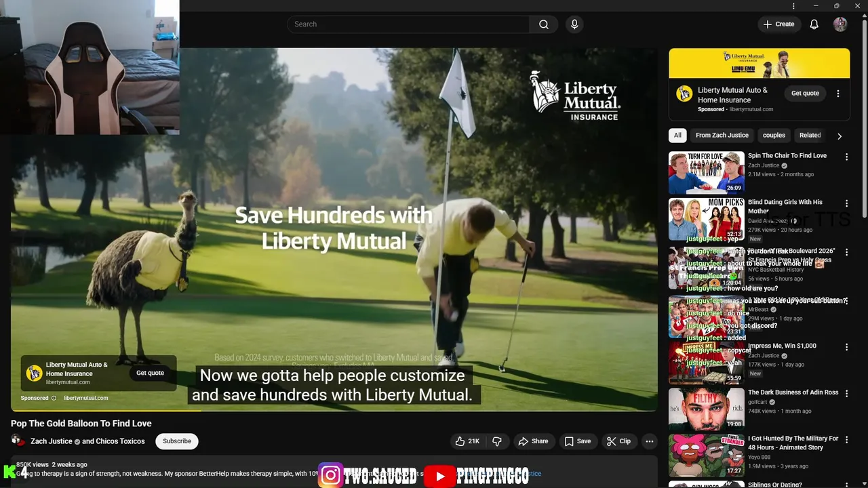The height and width of the screenshot is (488, 868).
Task: Show more filter chips with right arrow
Action: click(840, 136)
